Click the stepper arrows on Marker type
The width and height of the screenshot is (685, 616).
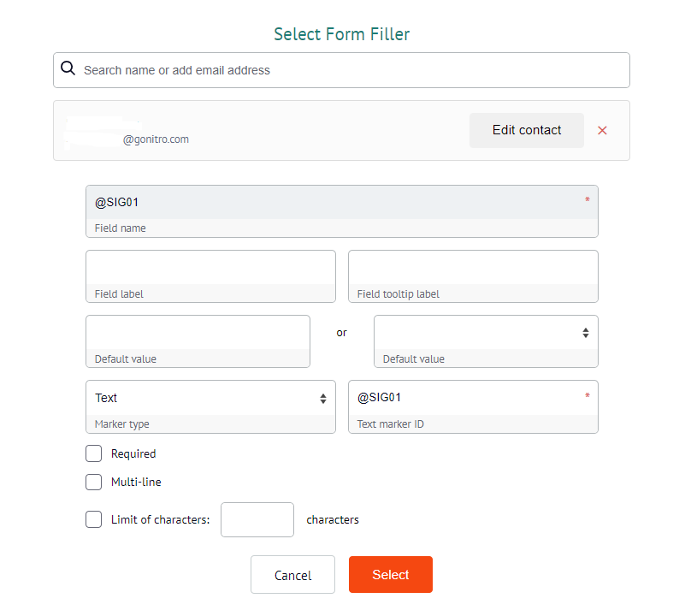click(x=323, y=398)
